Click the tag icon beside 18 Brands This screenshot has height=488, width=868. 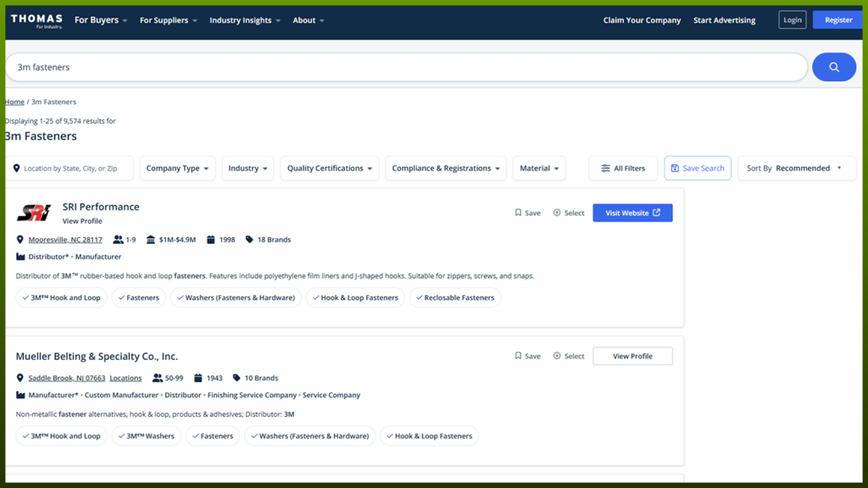(250, 240)
